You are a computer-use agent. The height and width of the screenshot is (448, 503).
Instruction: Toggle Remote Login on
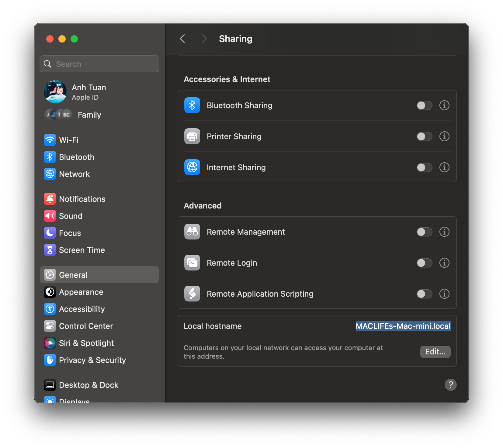424,263
